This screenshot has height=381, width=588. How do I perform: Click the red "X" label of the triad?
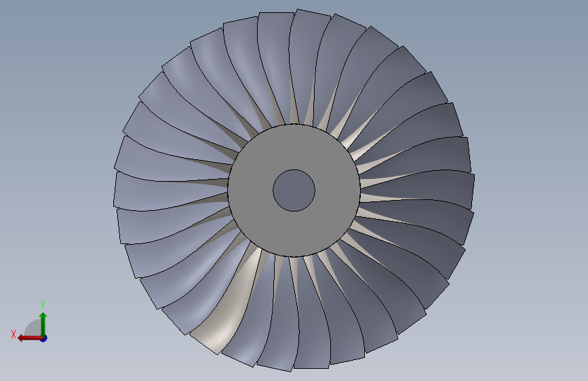14,334
